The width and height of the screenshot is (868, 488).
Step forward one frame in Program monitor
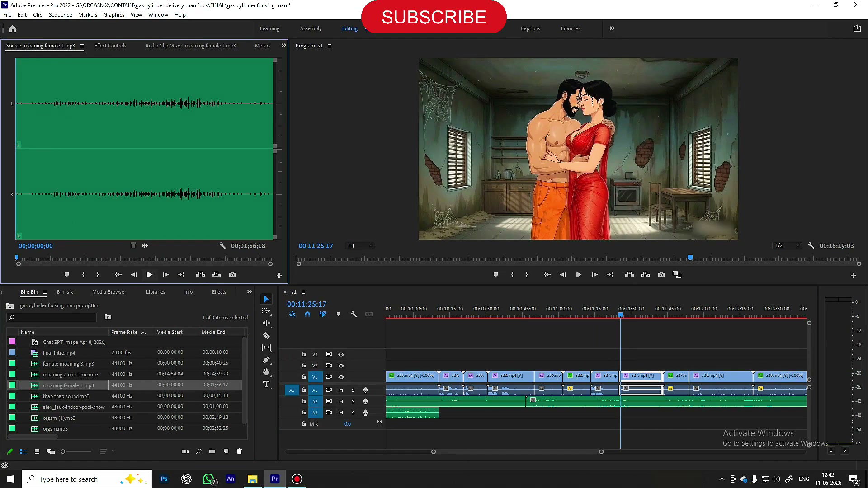(594, 275)
